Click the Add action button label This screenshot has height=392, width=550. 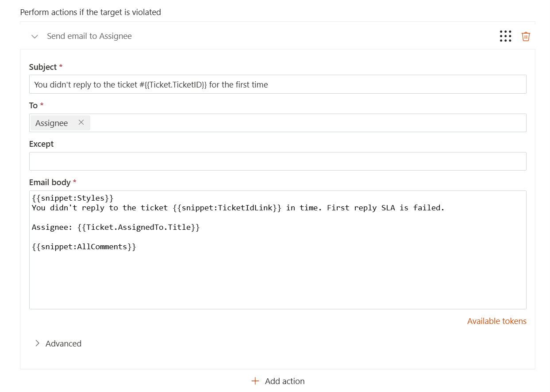pyautogui.click(x=285, y=381)
